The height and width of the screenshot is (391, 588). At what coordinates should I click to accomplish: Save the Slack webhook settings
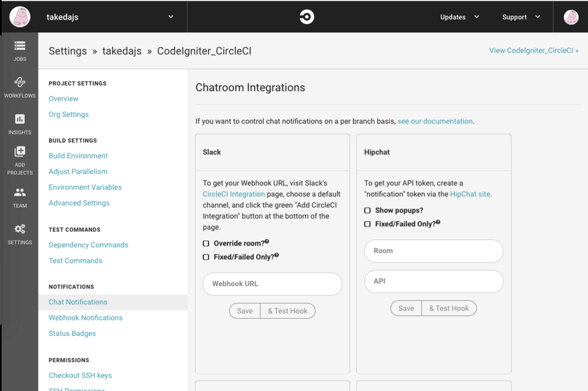pos(245,311)
